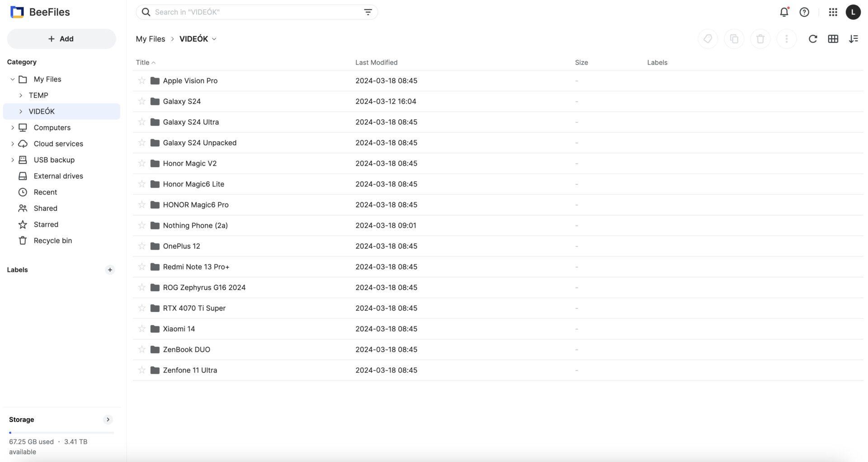Click the user avatar L
The width and height of the screenshot is (868, 462).
853,12
